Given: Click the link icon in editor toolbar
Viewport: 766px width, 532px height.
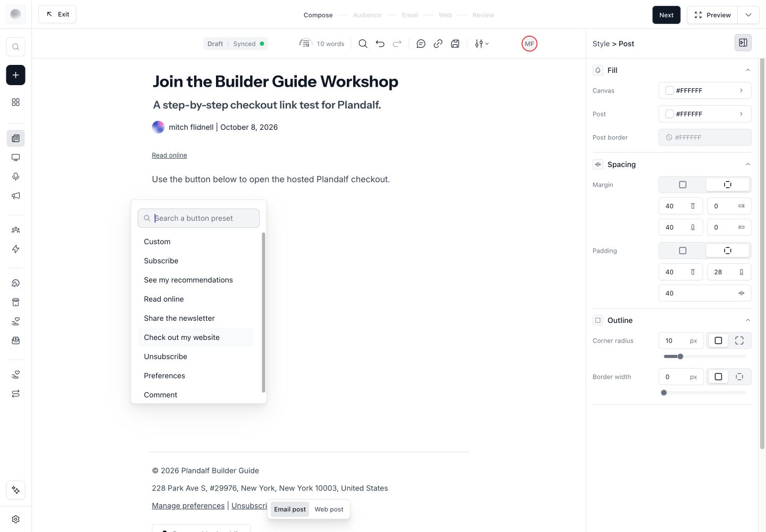Looking at the screenshot, I should pyautogui.click(x=438, y=44).
